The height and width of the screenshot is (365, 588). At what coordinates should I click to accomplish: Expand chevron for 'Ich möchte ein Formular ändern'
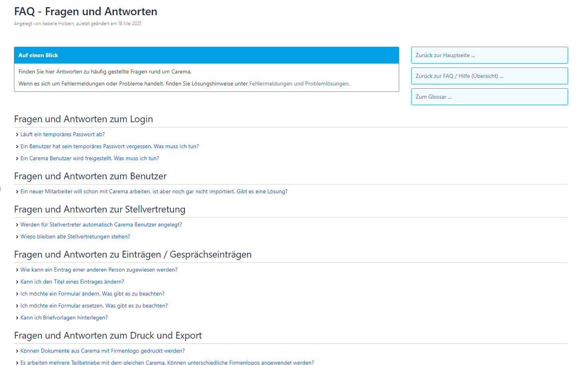click(x=17, y=294)
